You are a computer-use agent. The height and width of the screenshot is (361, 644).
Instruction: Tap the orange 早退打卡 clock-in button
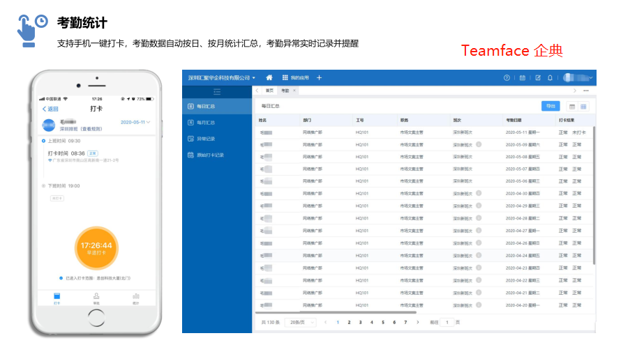click(x=96, y=248)
